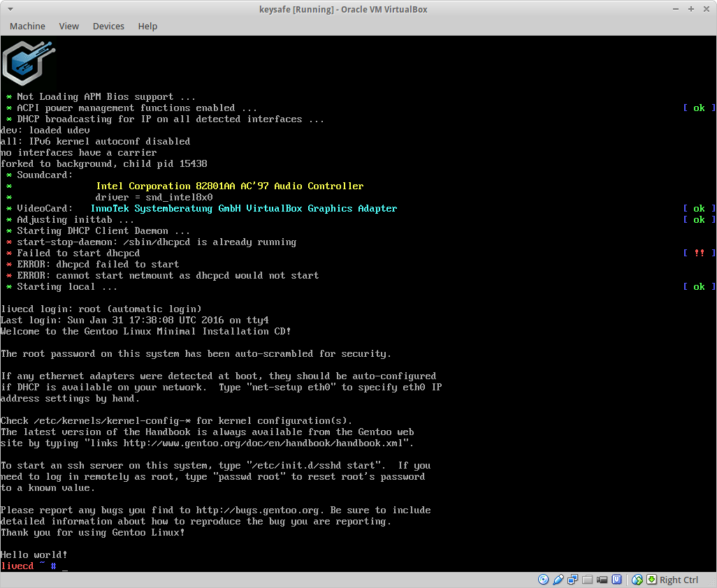
Task: Click the Right Ctrl host key label
Action: tap(679, 580)
